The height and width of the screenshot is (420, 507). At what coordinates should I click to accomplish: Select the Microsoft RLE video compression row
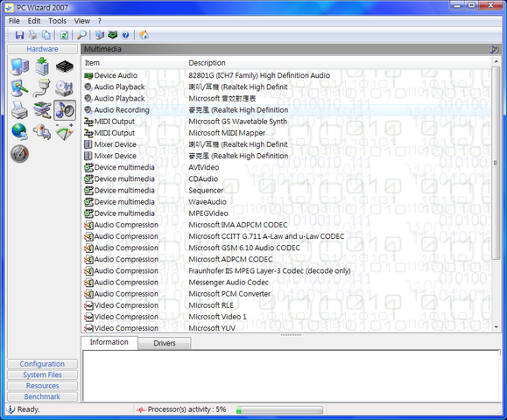pyautogui.click(x=286, y=305)
